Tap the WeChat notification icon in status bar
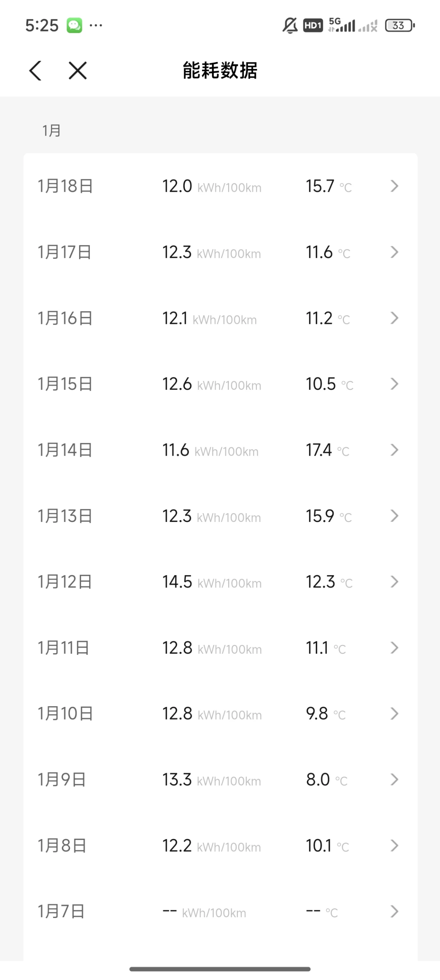The width and height of the screenshot is (440, 980). [x=74, y=26]
